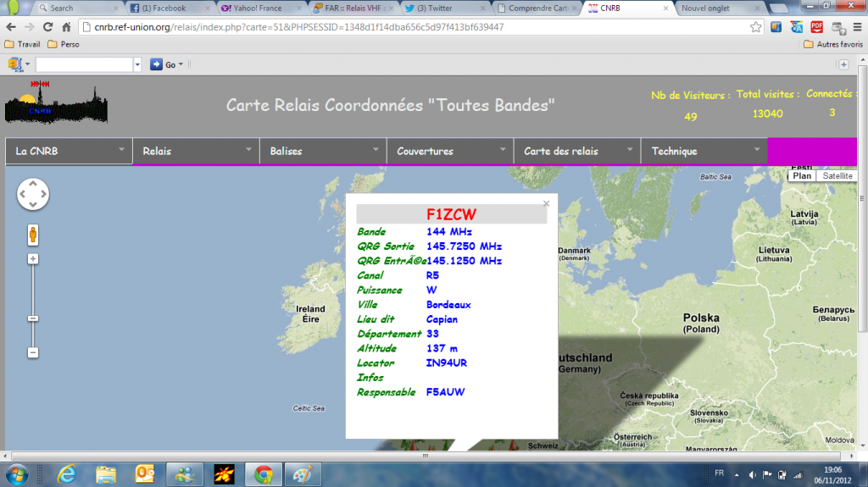Switch map to Satellite view
Viewport: 868px width, 487px height.
(x=837, y=176)
